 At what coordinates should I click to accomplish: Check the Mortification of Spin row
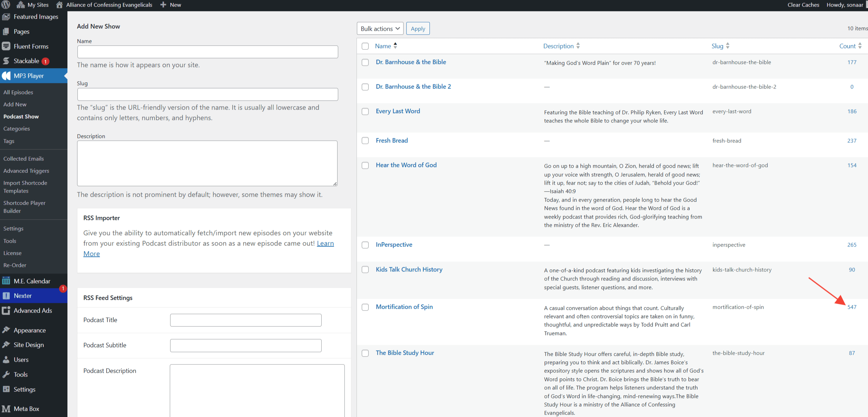pos(365,307)
